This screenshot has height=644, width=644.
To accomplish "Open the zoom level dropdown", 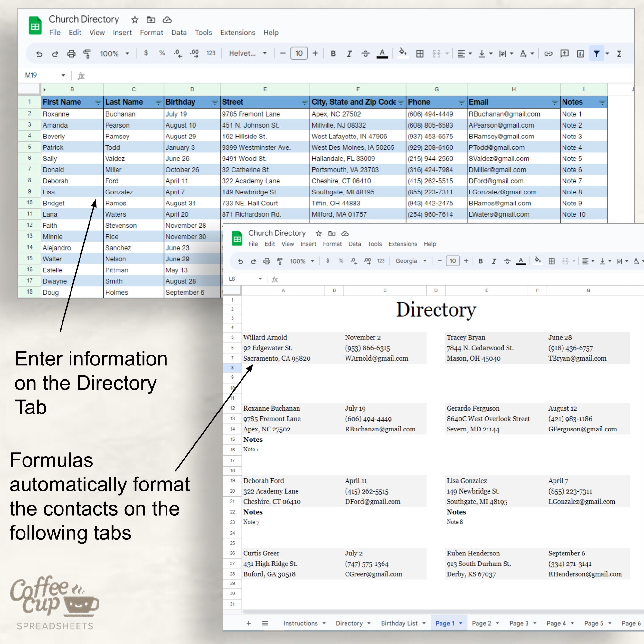I will [x=115, y=53].
